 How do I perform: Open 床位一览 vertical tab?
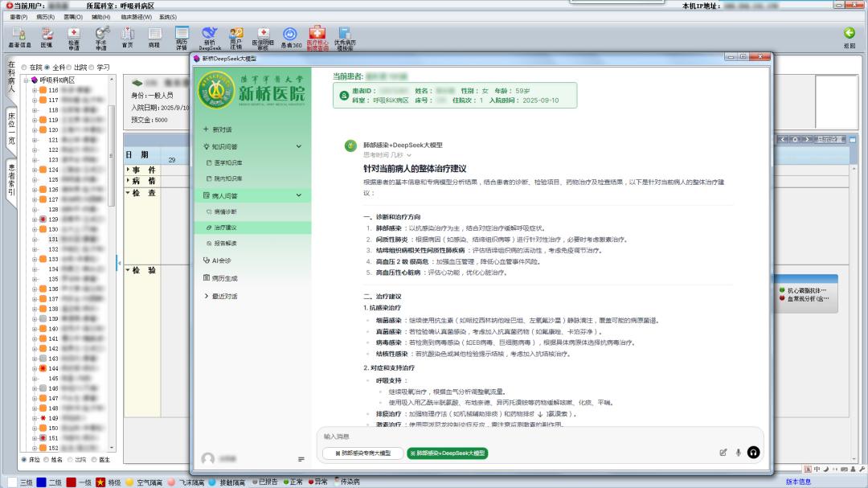click(x=11, y=128)
